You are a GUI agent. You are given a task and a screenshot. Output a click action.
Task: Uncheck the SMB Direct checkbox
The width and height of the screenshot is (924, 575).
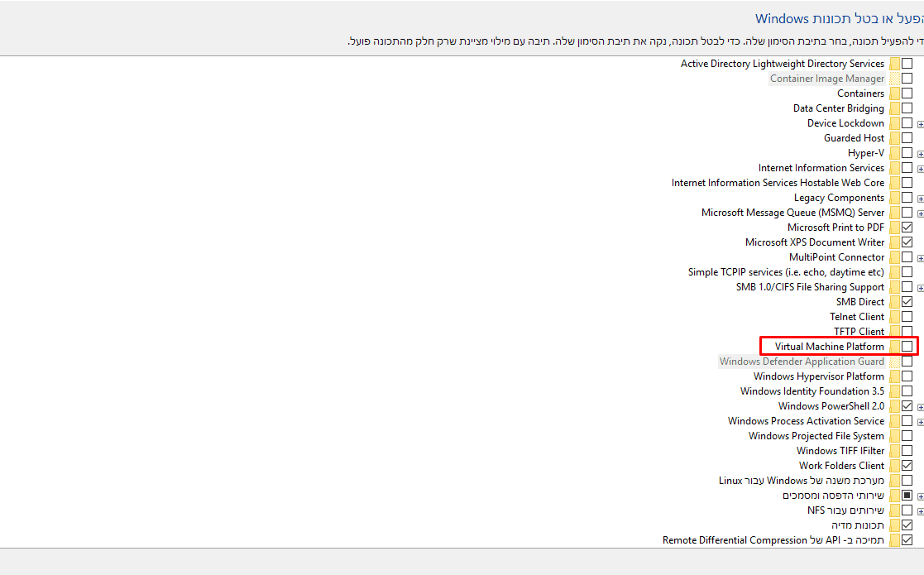coord(907,302)
